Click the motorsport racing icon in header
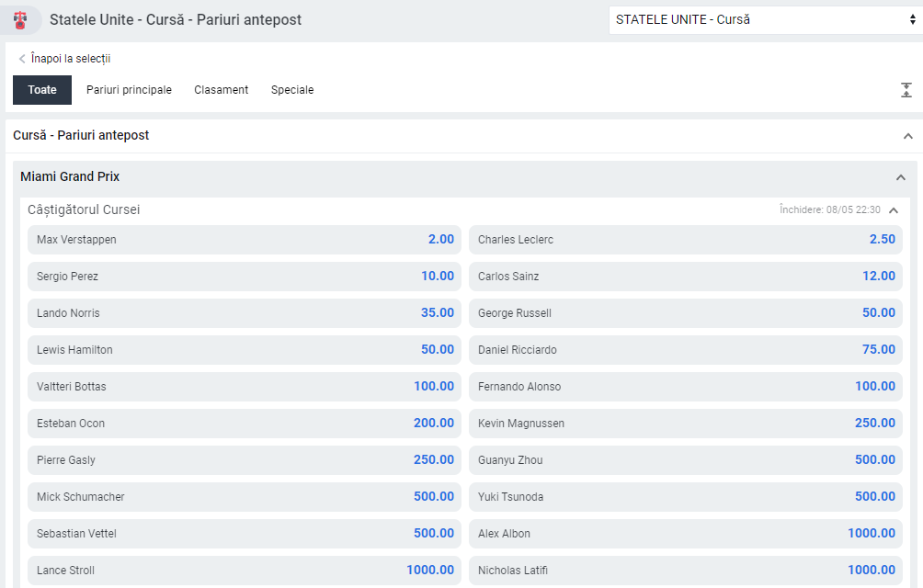Image resolution: width=923 pixels, height=588 pixels. coord(20,20)
